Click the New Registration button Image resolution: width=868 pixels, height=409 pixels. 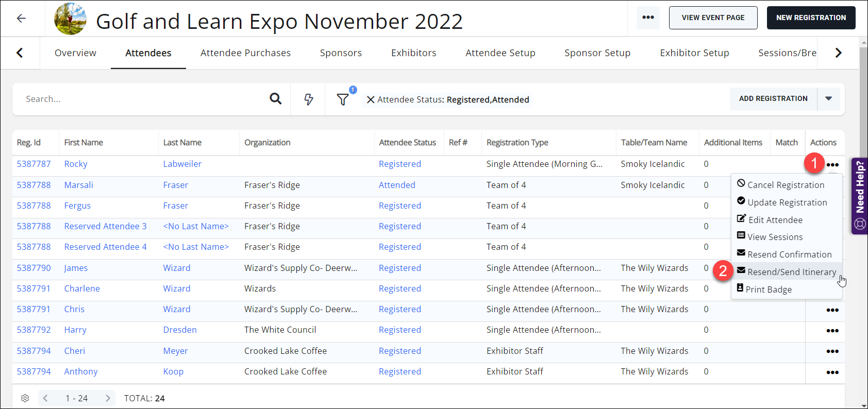[811, 18]
